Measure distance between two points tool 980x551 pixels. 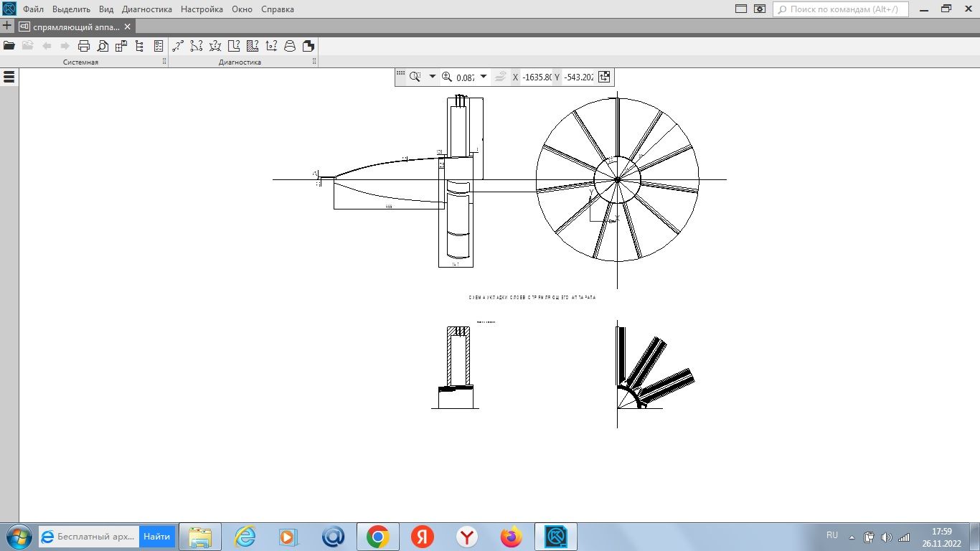pyautogui.click(x=177, y=46)
